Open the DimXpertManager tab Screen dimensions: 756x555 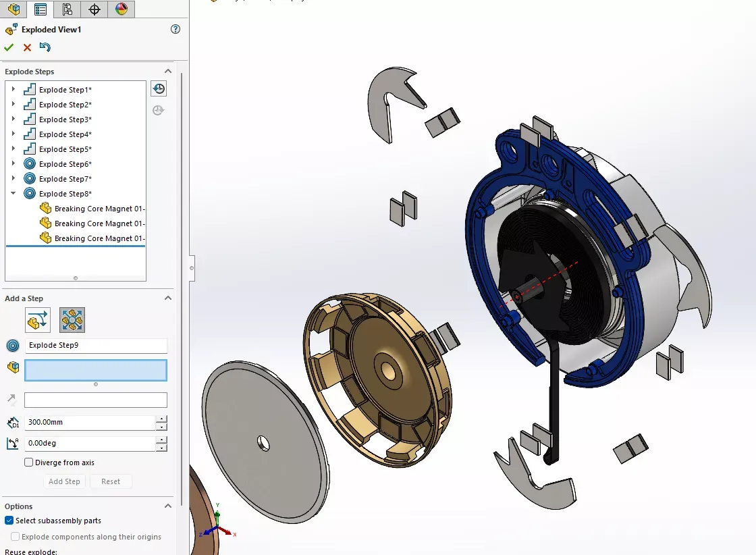coord(94,9)
